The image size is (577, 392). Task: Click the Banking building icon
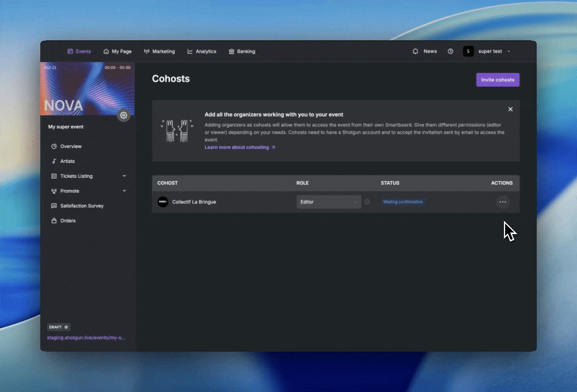coord(231,52)
